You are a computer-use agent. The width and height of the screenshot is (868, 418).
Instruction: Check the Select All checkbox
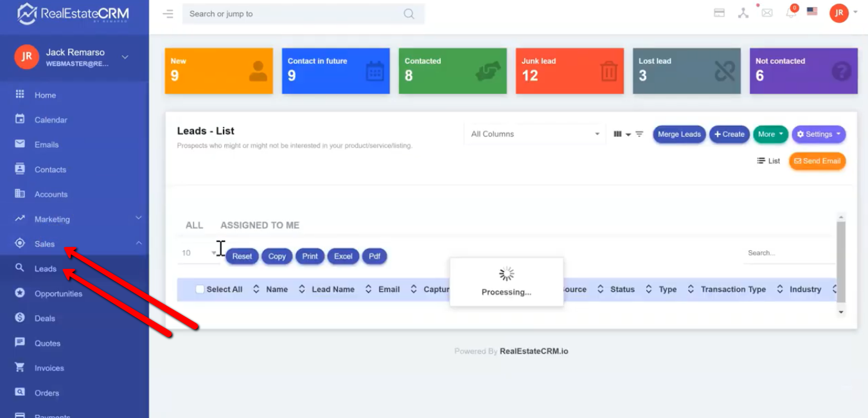coord(200,289)
